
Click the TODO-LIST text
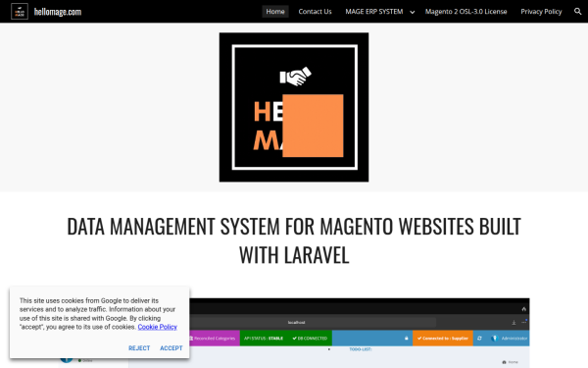tap(361, 349)
